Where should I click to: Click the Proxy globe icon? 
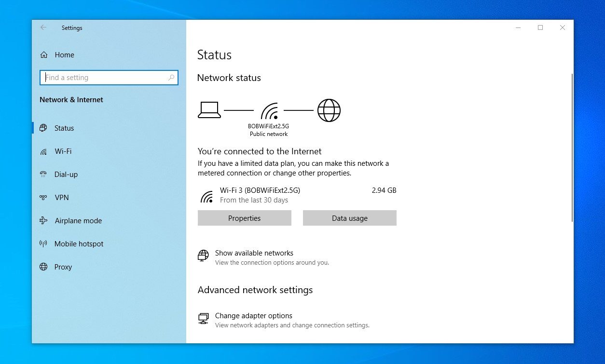43,267
